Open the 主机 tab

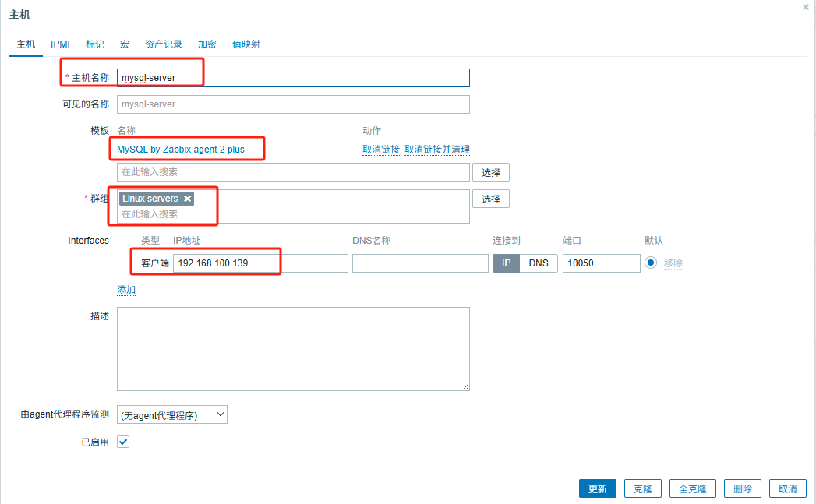pos(26,44)
